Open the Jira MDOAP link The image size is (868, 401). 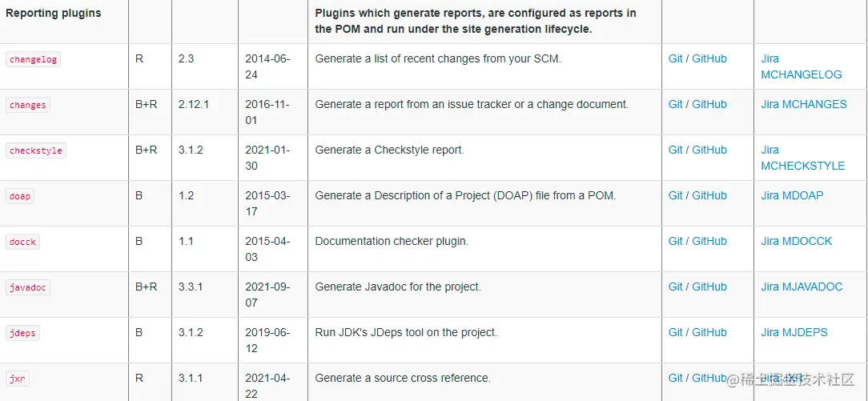click(x=792, y=195)
